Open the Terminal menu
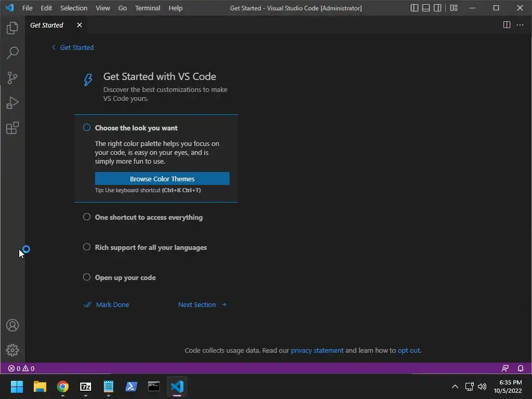Viewport: 532px width, 399px height. pyautogui.click(x=147, y=8)
